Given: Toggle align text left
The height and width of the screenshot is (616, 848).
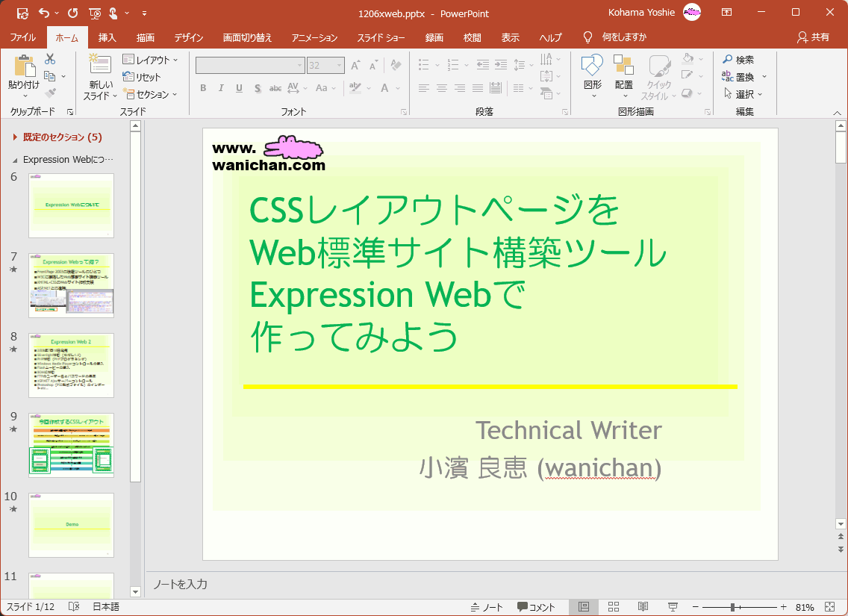Looking at the screenshot, I should pyautogui.click(x=423, y=87).
